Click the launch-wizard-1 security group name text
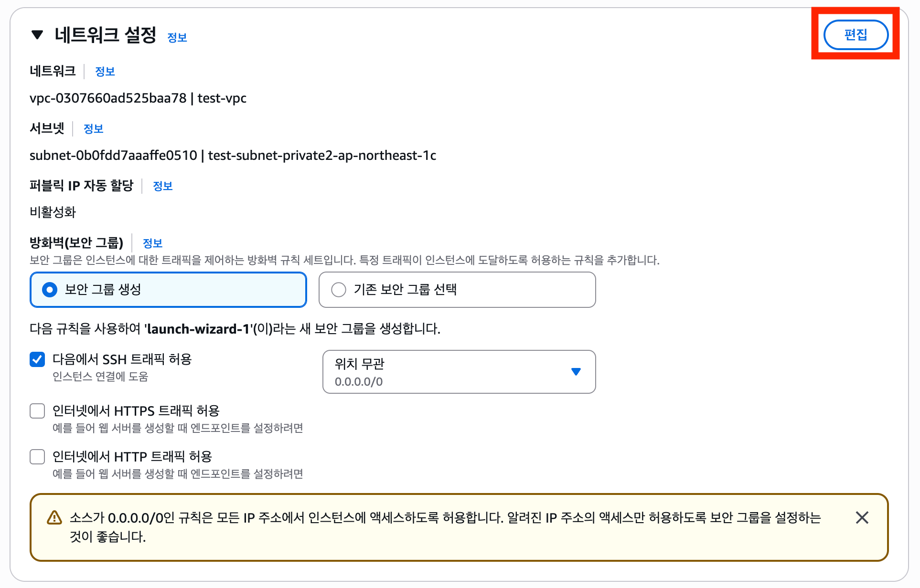The image size is (920, 588). tap(199, 329)
